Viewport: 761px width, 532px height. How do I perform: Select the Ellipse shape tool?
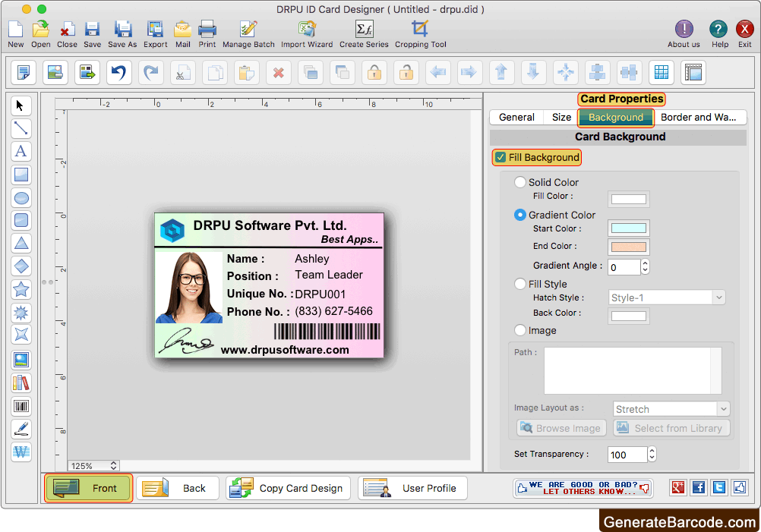pyautogui.click(x=21, y=198)
